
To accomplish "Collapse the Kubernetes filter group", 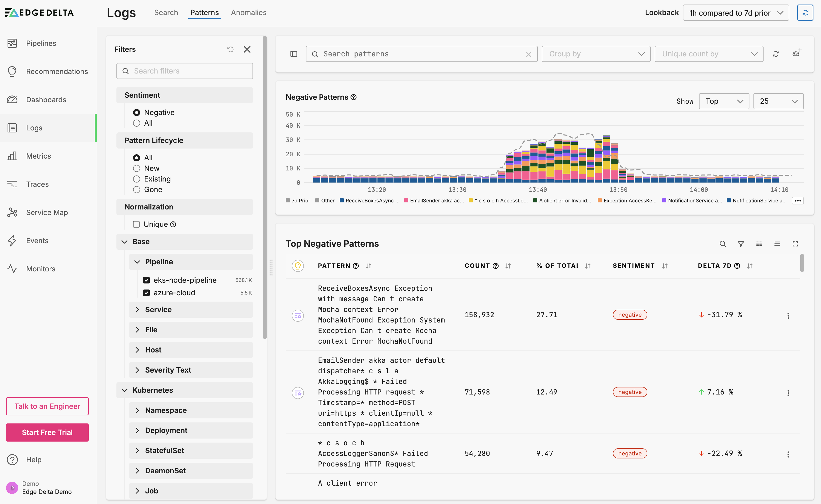I will [184, 390].
